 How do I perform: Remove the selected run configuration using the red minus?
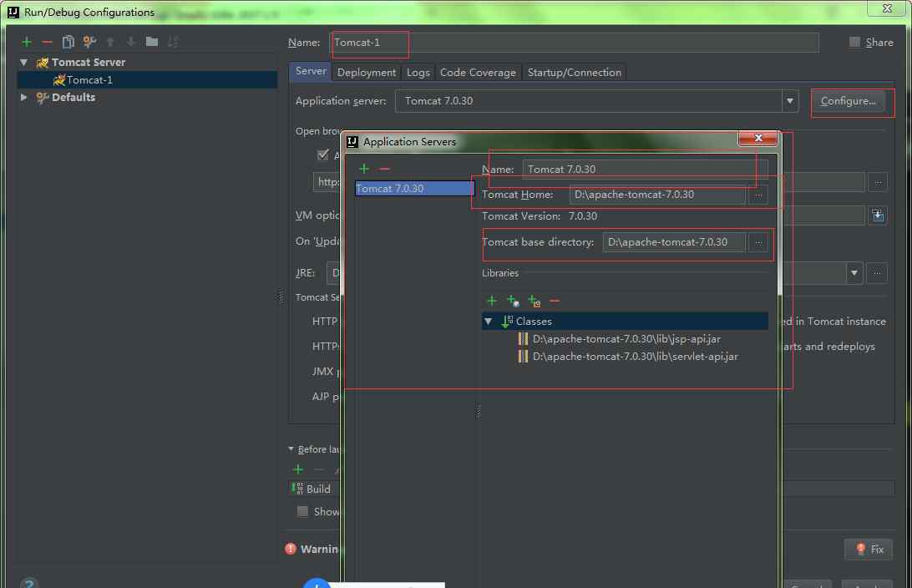click(x=47, y=42)
